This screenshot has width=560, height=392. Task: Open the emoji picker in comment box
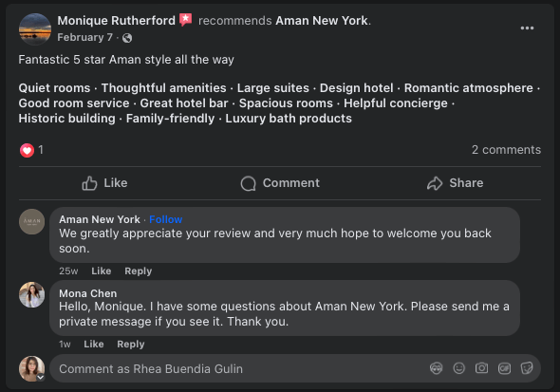point(459,368)
